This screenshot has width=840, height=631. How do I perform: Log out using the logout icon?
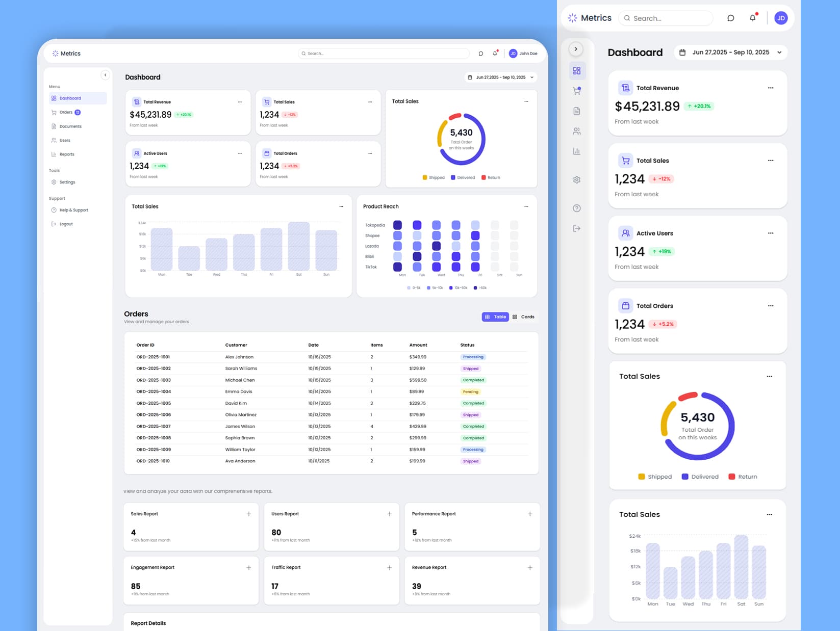577,228
